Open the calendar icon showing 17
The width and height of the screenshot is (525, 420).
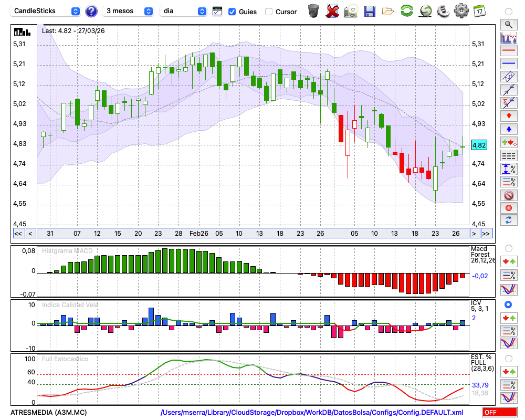479,10
